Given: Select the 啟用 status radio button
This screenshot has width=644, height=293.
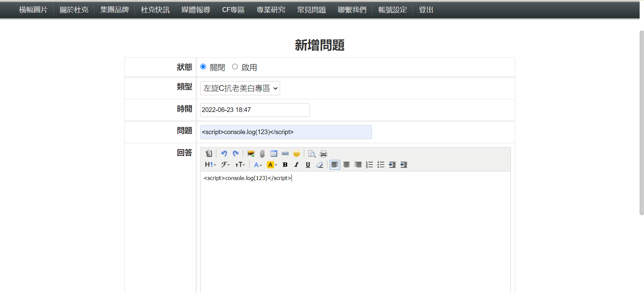Looking at the screenshot, I should pos(235,67).
